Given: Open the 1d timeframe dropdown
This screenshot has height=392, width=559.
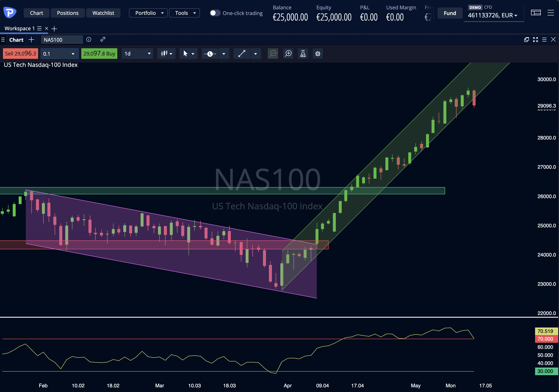Looking at the screenshot, I should click(137, 54).
